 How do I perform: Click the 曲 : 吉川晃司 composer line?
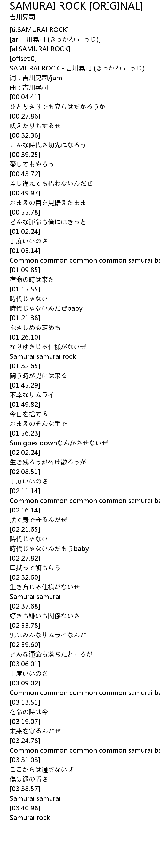pos(28,88)
